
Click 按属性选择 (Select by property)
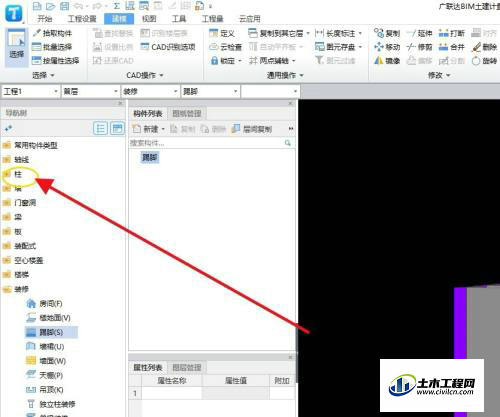tap(56, 60)
